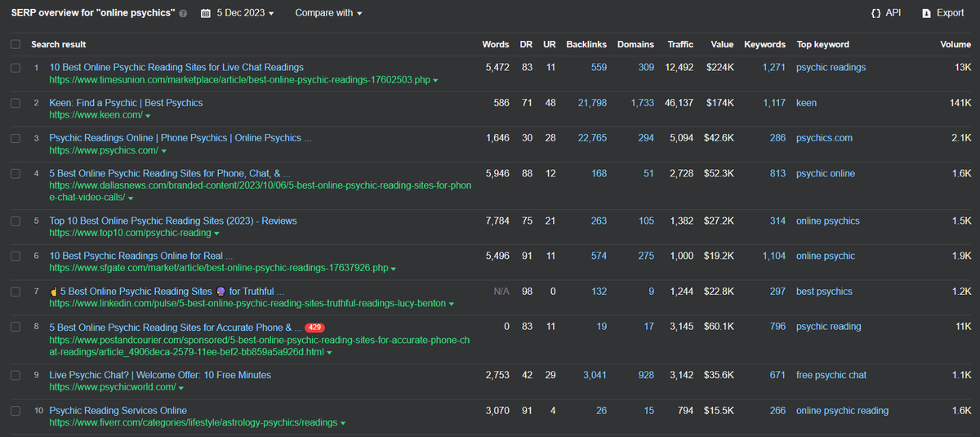Click the UR column header
The width and height of the screenshot is (980, 437).
(x=550, y=44)
